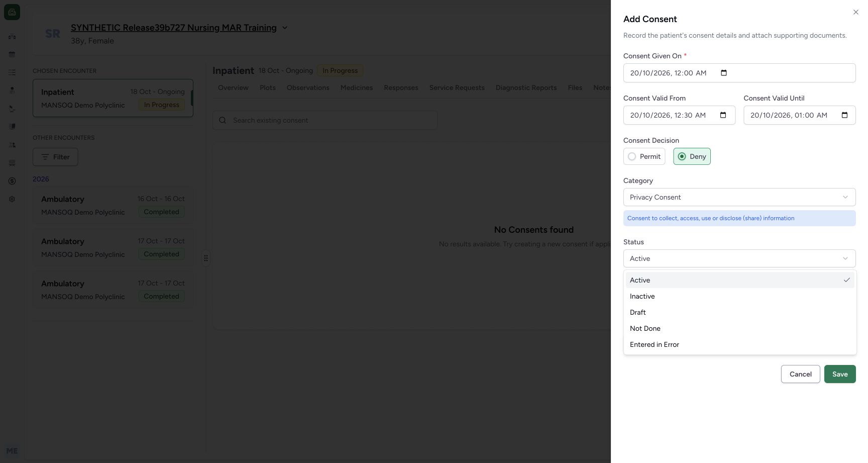Click the green app logo in sidebar
868x463 pixels.
click(x=12, y=12)
